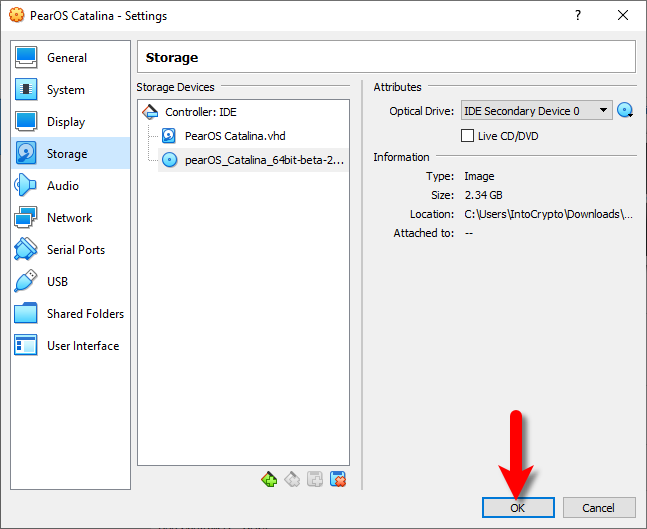Click the System chip icon

[26, 89]
